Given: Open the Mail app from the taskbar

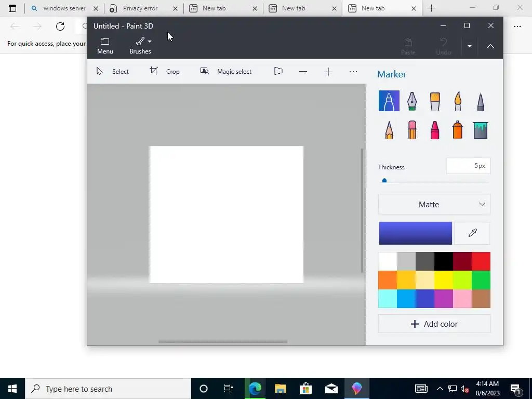Looking at the screenshot, I should click(331, 389).
